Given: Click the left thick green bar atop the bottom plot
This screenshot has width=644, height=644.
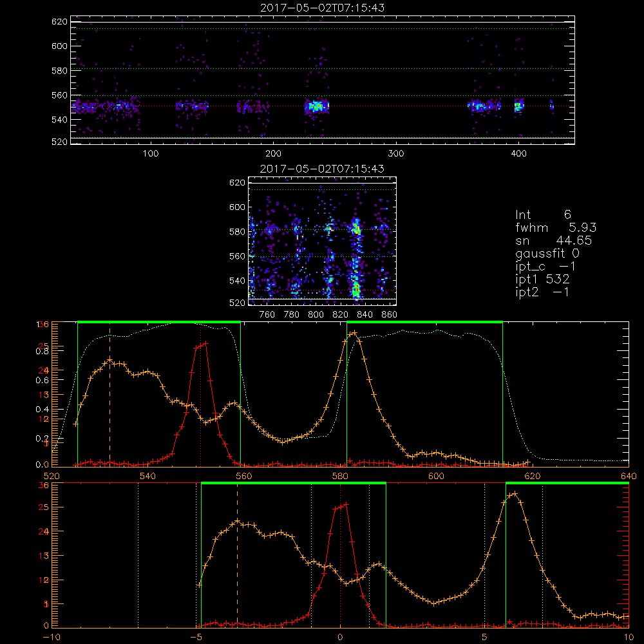Looking at the screenshot, I should point(294,484).
